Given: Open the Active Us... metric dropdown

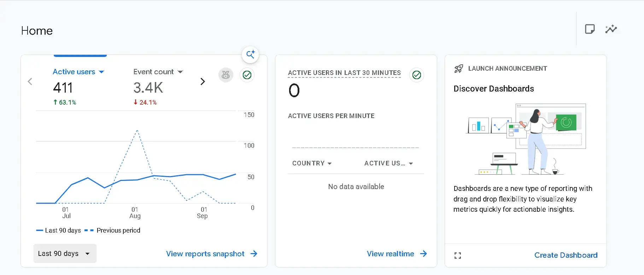Looking at the screenshot, I should point(388,163).
